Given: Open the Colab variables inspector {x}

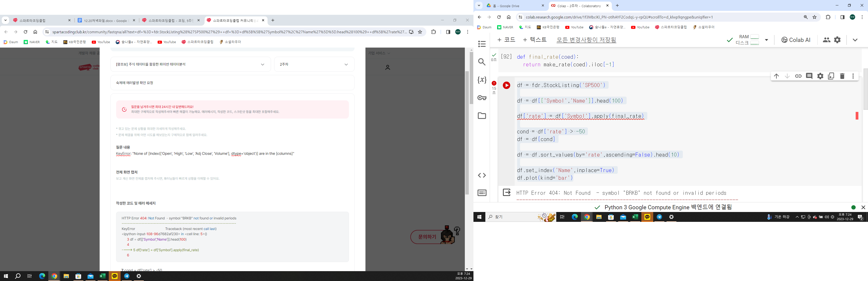Looking at the screenshot, I should (482, 80).
